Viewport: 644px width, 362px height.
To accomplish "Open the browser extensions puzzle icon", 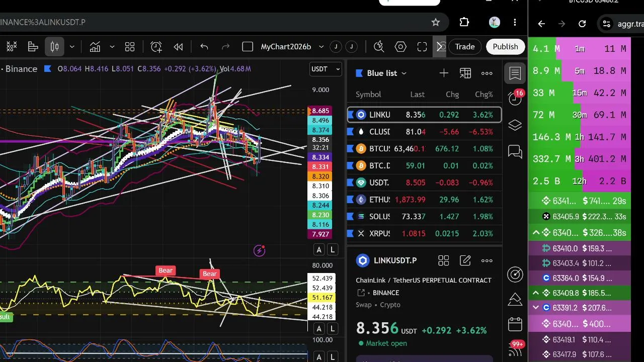I will coord(464,22).
